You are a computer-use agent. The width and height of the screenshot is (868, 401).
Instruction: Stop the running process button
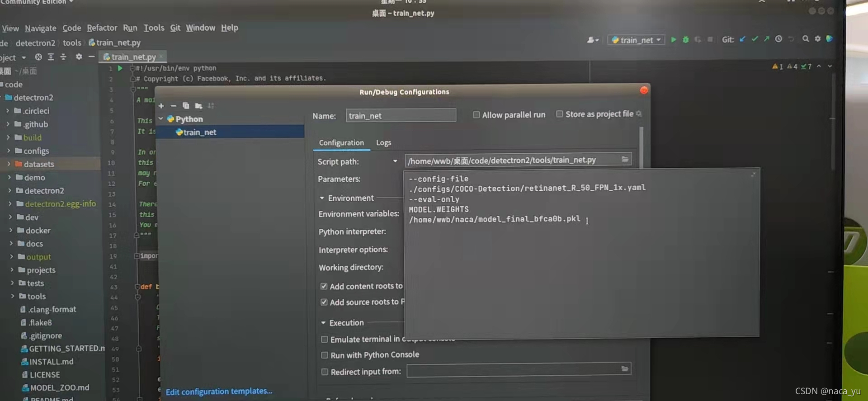click(x=710, y=40)
